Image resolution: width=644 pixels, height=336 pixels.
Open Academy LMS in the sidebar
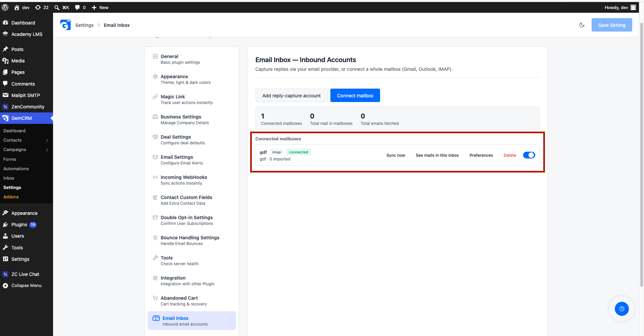pos(27,34)
